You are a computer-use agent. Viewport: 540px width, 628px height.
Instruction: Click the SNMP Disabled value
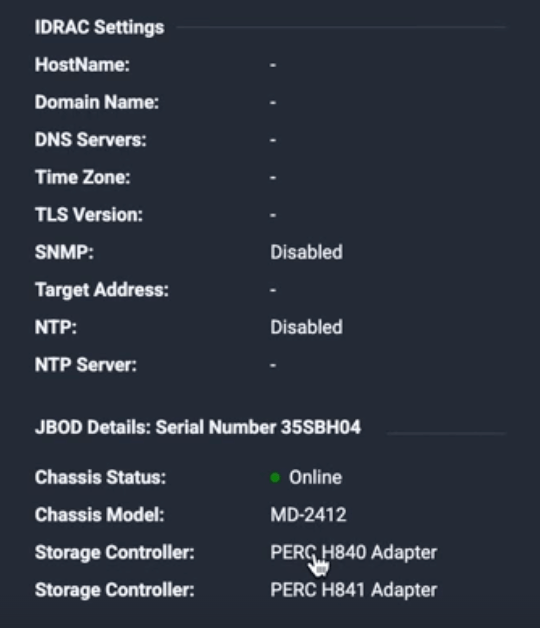pos(306,252)
